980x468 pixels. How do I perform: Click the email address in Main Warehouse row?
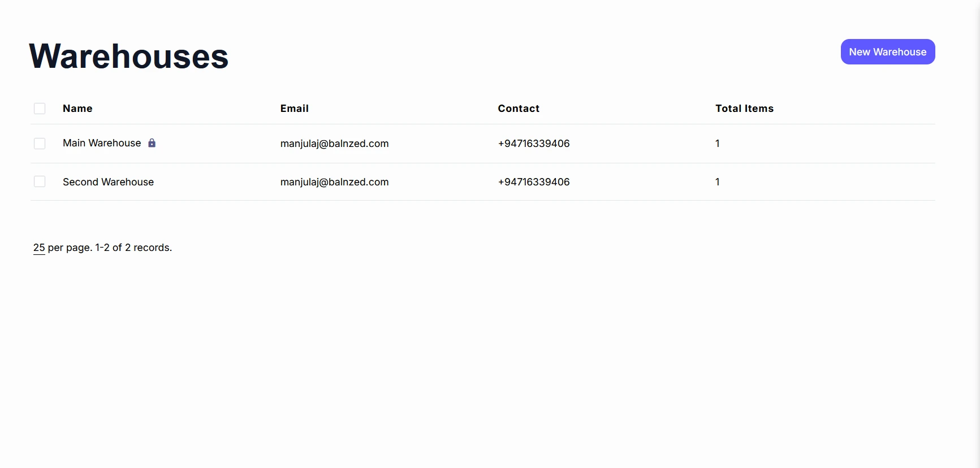(334, 144)
